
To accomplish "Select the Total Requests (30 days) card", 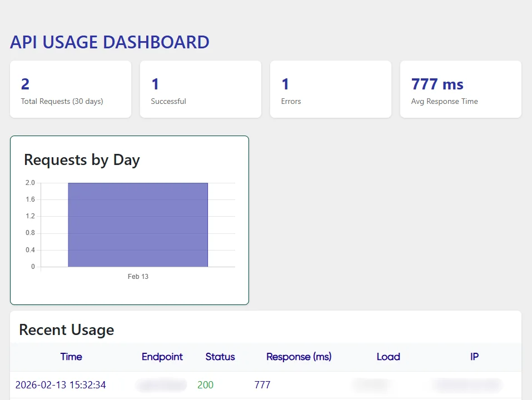I will point(71,89).
